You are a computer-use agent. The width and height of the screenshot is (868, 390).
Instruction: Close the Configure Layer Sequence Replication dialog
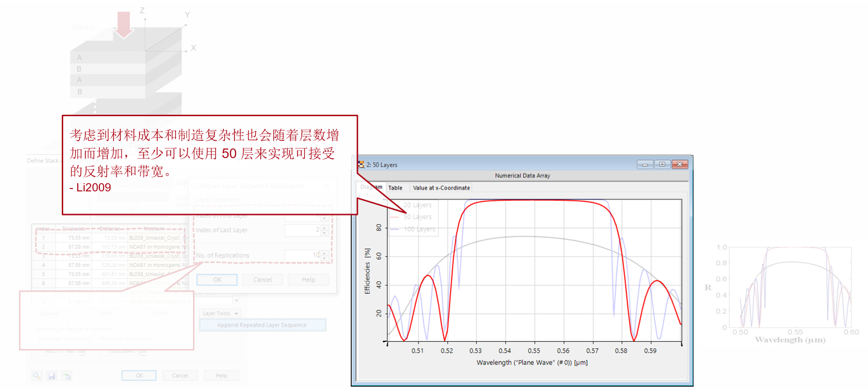click(x=327, y=186)
